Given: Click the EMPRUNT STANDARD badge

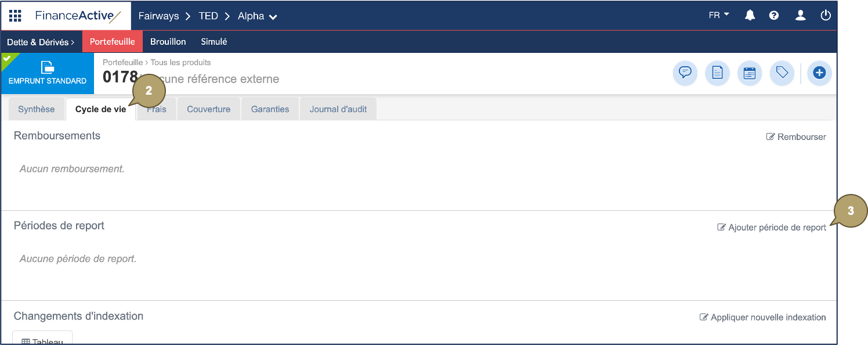Looking at the screenshot, I should (x=46, y=74).
